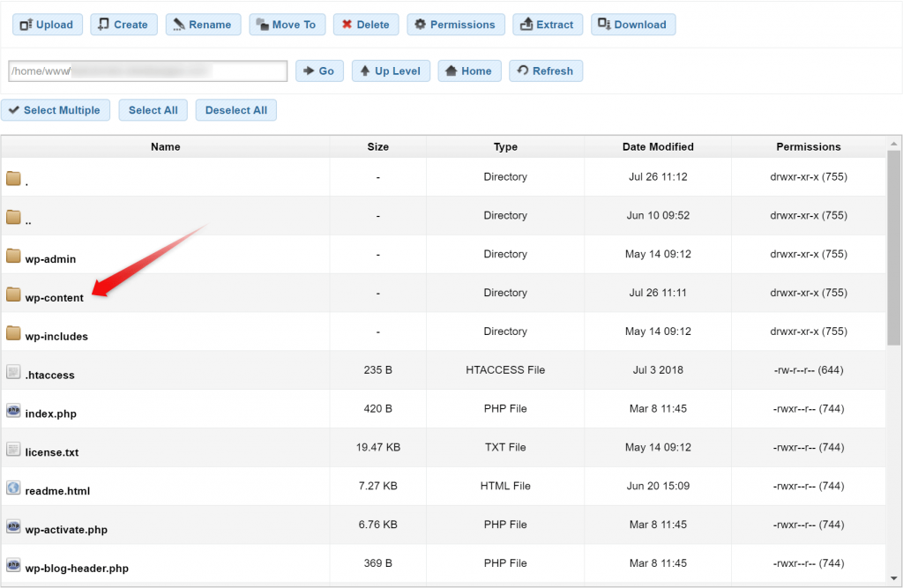Viewport: 903px width, 588px height.
Task: Hit the red Delete button
Action: point(366,25)
